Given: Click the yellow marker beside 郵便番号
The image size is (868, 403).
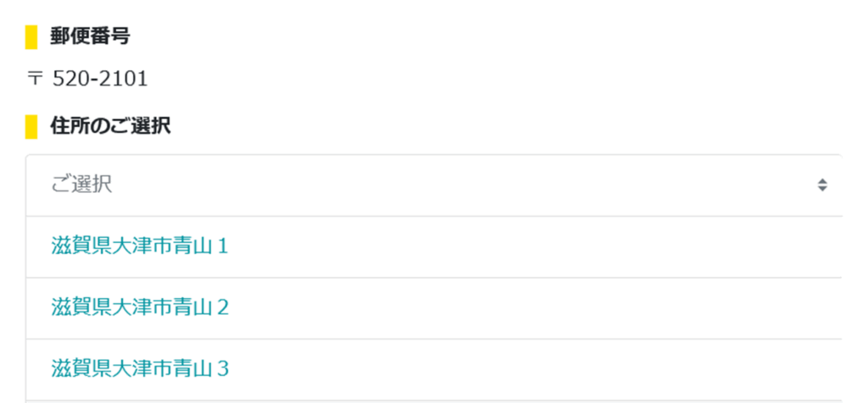Looking at the screenshot, I should (x=31, y=37).
